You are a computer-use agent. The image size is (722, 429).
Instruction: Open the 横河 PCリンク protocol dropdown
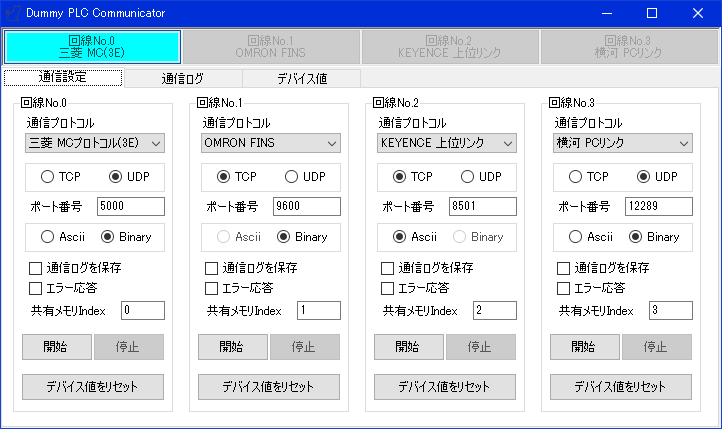(x=623, y=143)
